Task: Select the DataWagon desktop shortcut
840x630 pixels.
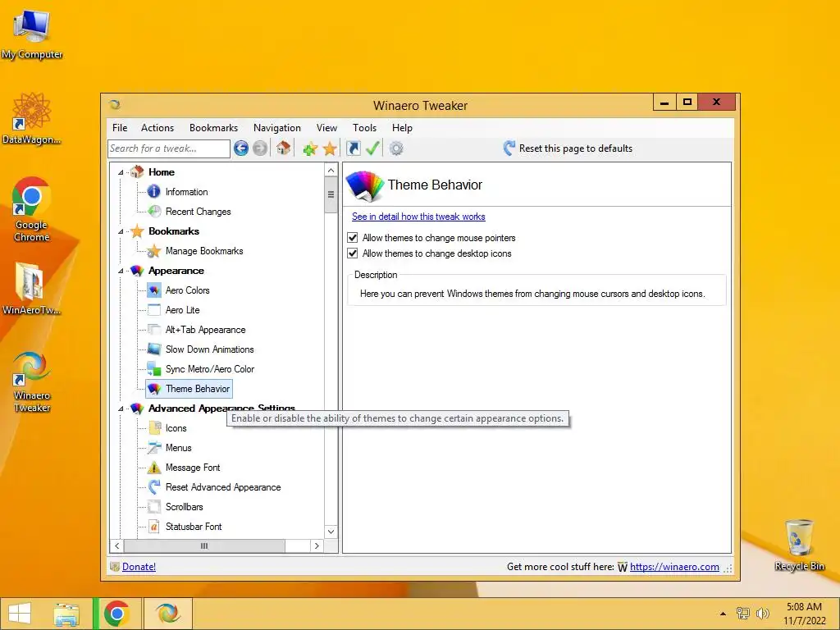Action: [32, 119]
